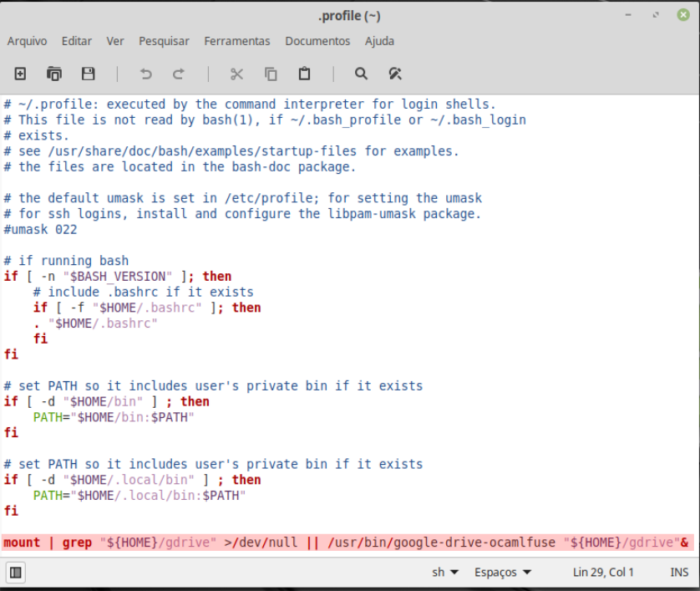The image size is (700, 591).
Task: Click the line 'PATH="$HOME/.local/bin:$PATH"'
Action: coord(139,496)
